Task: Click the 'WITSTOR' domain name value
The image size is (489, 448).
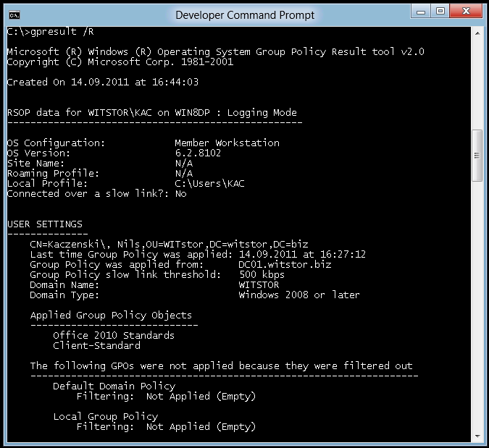Action: [259, 284]
